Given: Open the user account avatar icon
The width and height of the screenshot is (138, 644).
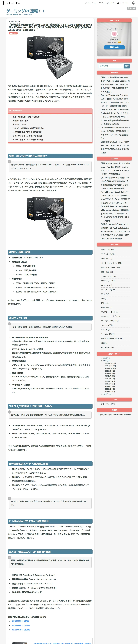Looking at the screenshot, I should (x=134, y=3).
